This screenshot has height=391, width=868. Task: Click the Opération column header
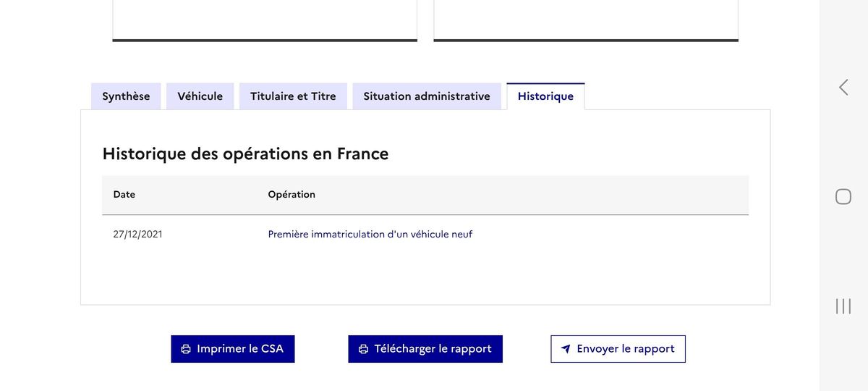[292, 195]
